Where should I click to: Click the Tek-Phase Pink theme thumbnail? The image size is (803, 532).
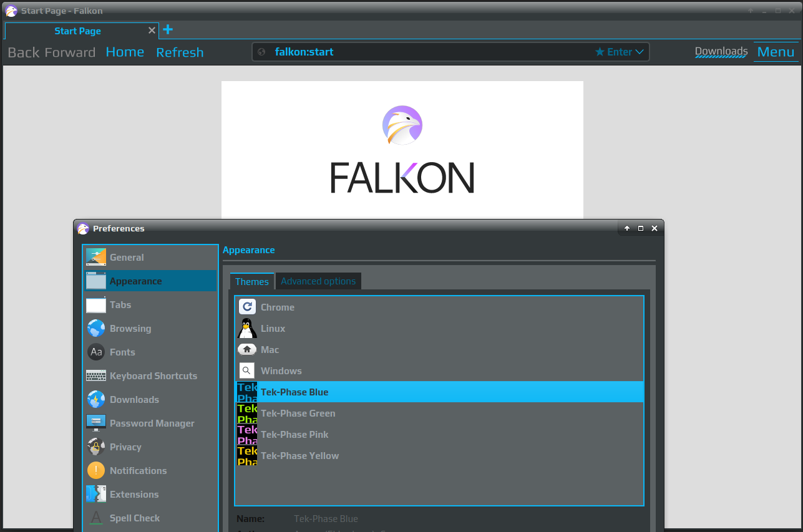(247, 434)
